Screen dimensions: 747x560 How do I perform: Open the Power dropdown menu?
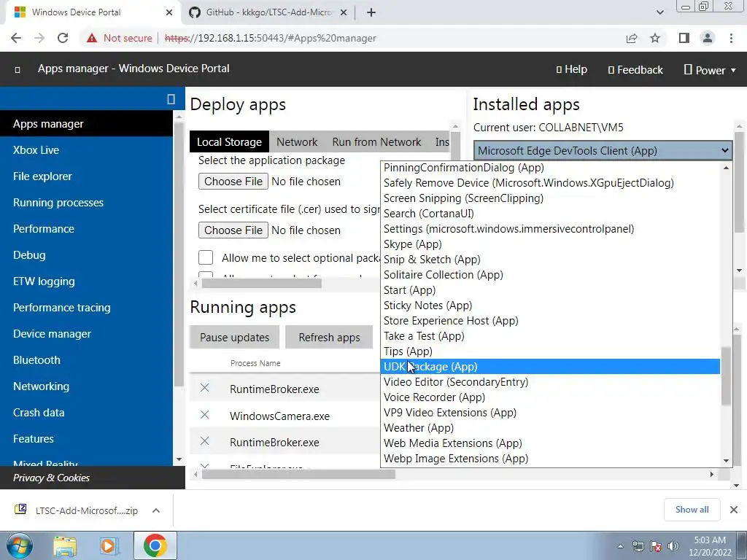710,70
